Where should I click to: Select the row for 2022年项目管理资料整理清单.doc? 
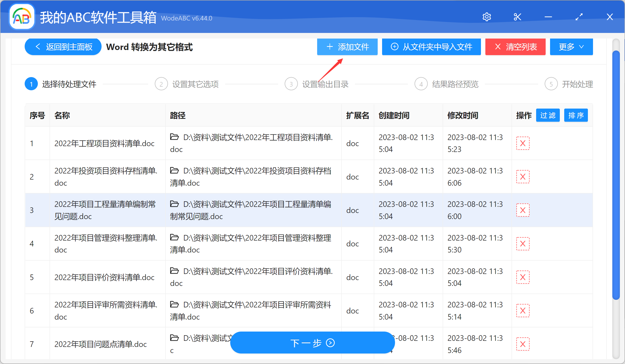click(106, 243)
